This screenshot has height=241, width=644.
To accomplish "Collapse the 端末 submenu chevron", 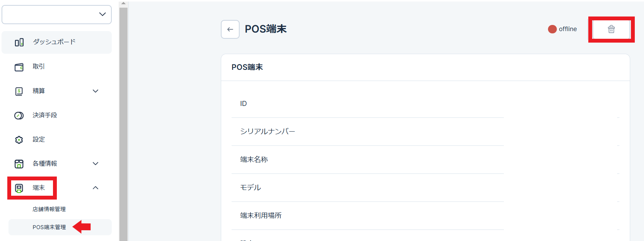I will click(x=96, y=188).
